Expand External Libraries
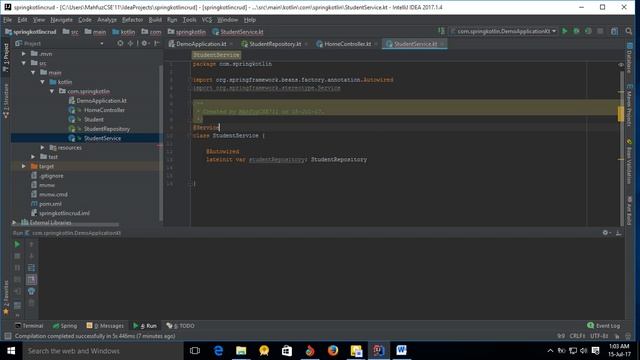The image size is (640, 360). click(x=14, y=222)
